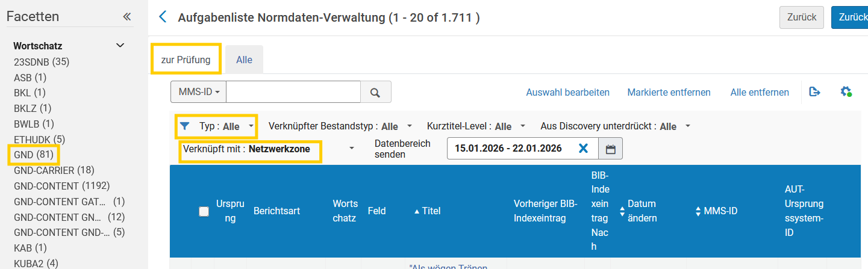Click the magnifier search button
868x269 pixels.
point(375,92)
